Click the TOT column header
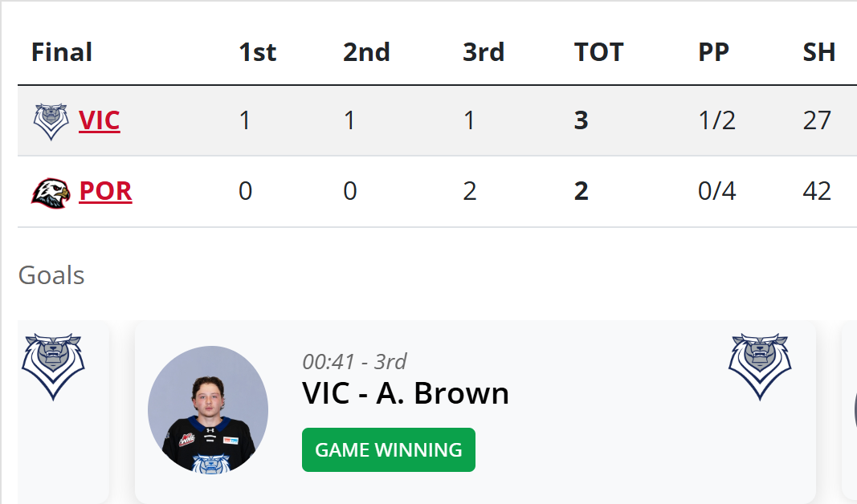The width and height of the screenshot is (857, 504). coord(598,53)
